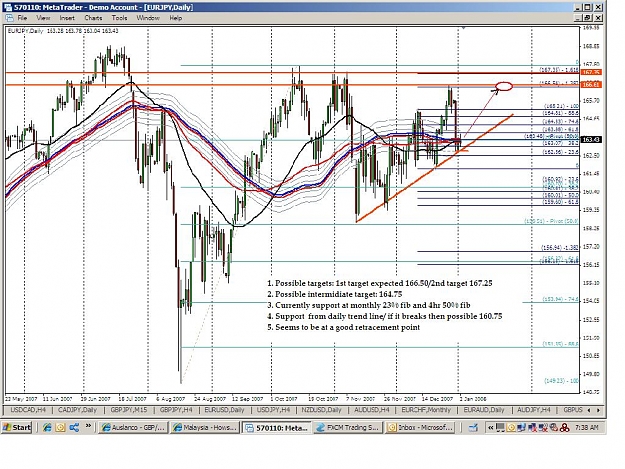Open the Window menu
Image resolution: width=625 pixels, height=469 pixels.
148,18
